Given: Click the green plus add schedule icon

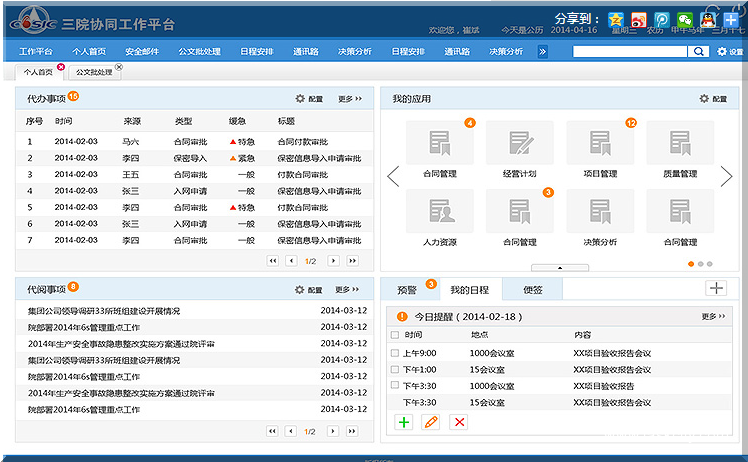Looking at the screenshot, I should (x=404, y=422).
